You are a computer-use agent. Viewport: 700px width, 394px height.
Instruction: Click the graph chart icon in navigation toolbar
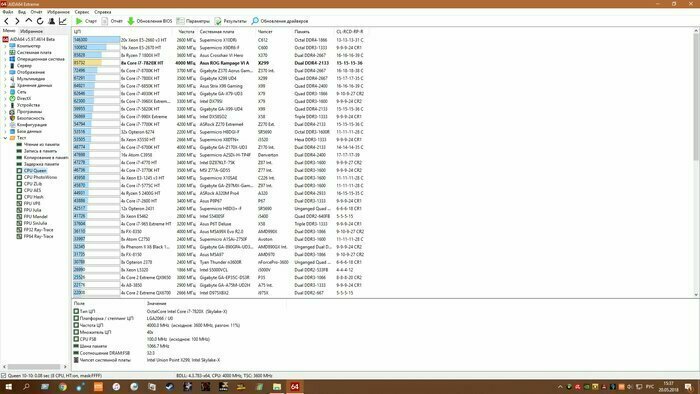(63, 21)
